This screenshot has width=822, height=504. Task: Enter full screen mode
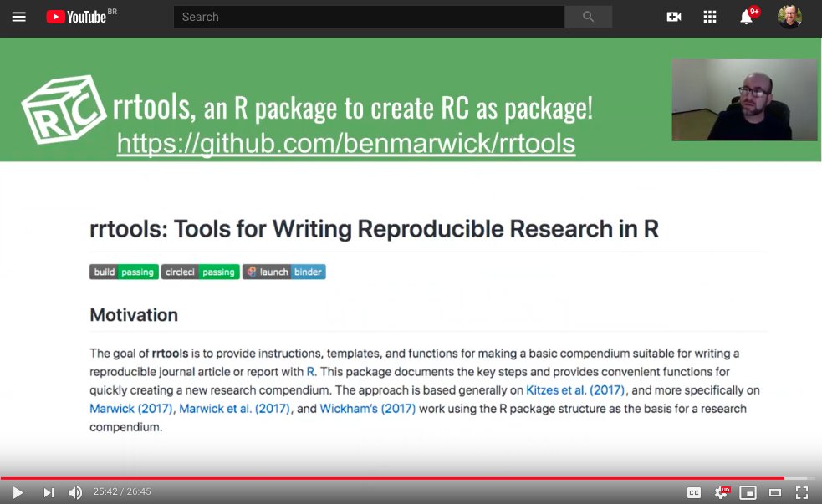click(802, 492)
